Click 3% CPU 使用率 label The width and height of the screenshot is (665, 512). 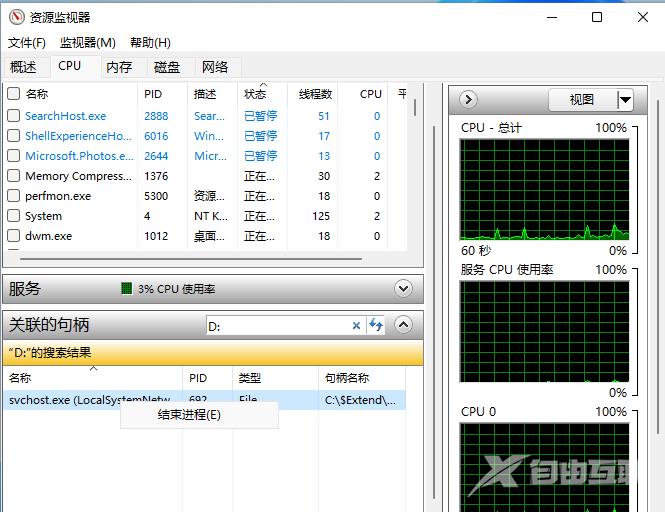(x=177, y=289)
